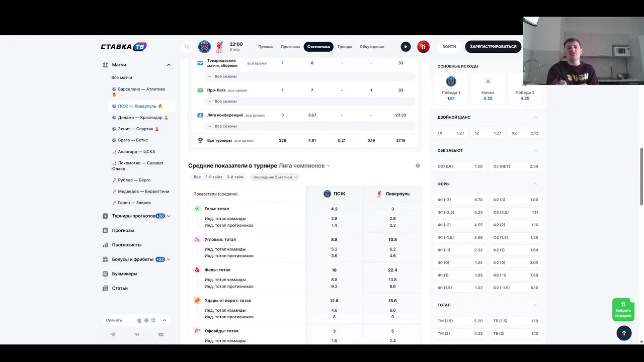Open the search magnifier icon in header
Image resolution: width=644 pixels, height=362 pixels.
[x=187, y=47]
